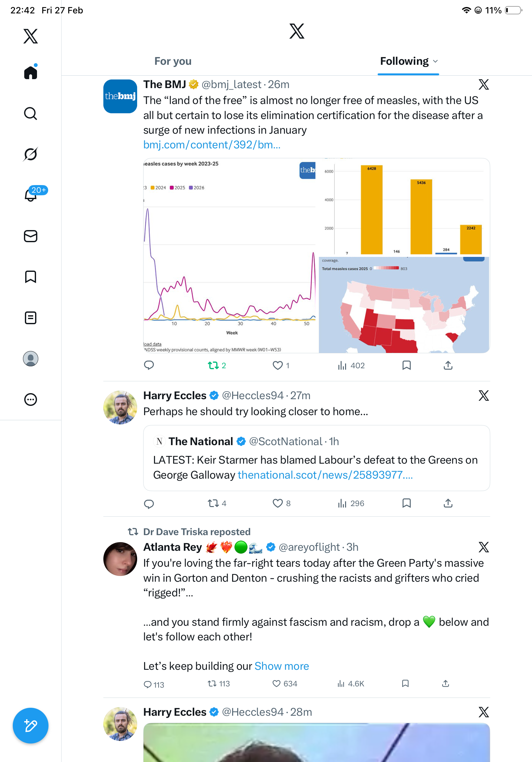Open Lists icon in sidebar
This screenshot has width=532, height=762.
click(x=31, y=317)
